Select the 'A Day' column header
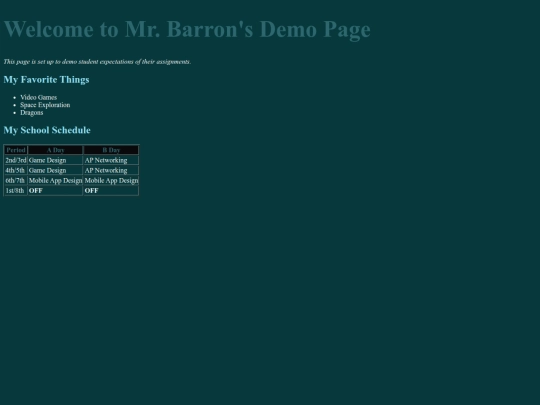The height and width of the screenshot is (405, 540). (55, 150)
